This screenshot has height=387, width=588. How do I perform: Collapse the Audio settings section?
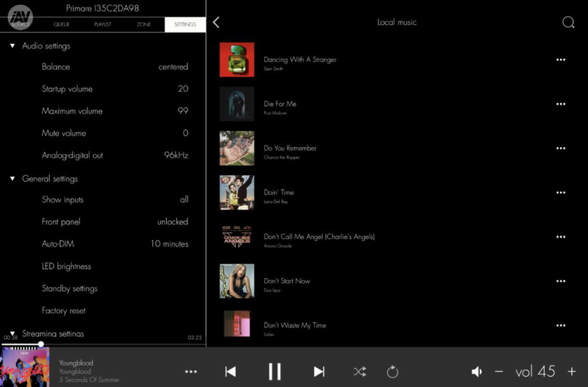(x=12, y=46)
